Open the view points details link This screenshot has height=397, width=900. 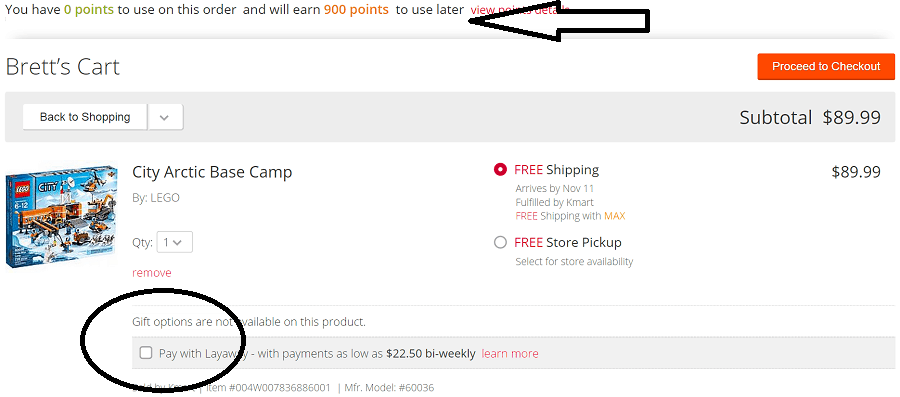(x=519, y=10)
